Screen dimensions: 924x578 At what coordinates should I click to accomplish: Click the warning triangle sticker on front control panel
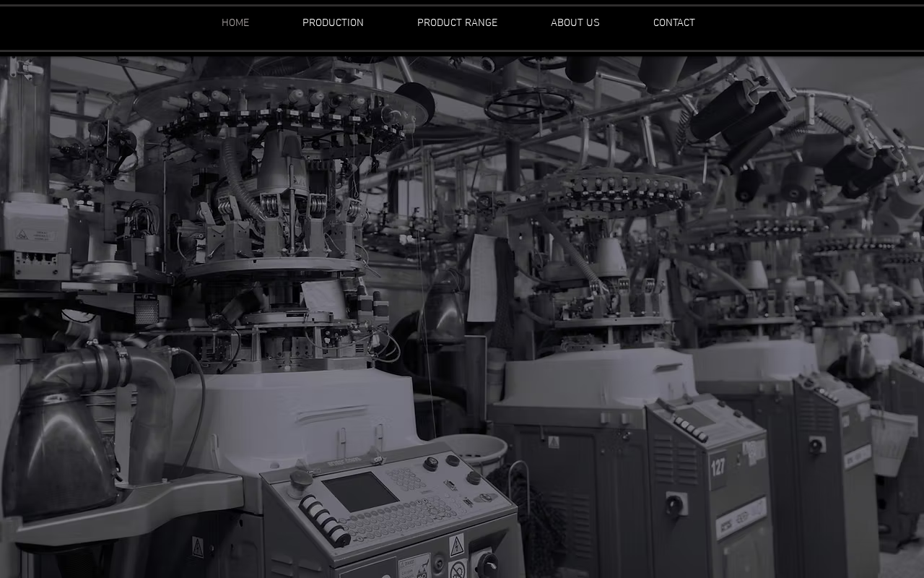click(456, 545)
